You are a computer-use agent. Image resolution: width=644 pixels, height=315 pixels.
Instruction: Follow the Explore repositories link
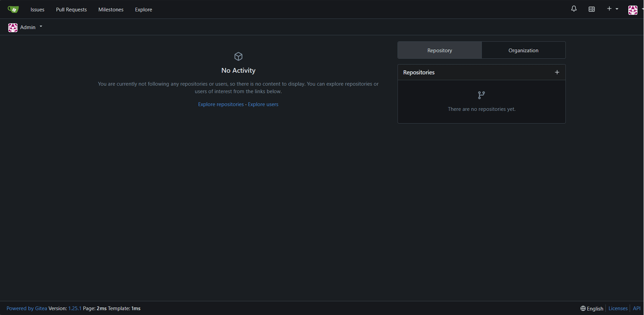coord(221,104)
